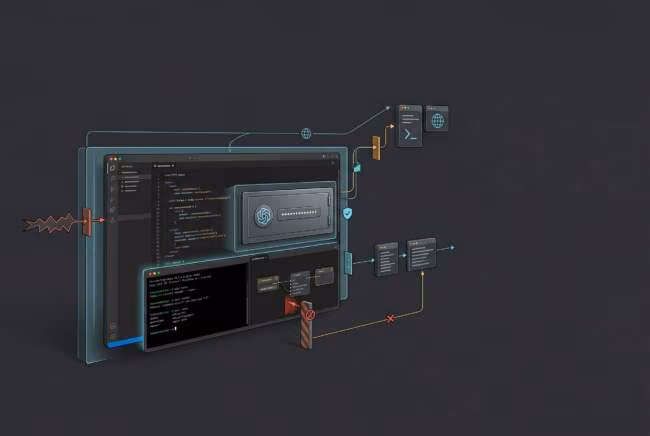The image size is (650, 436).
Task: Click the globe browser window card
Action: click(x=437, y=119)
